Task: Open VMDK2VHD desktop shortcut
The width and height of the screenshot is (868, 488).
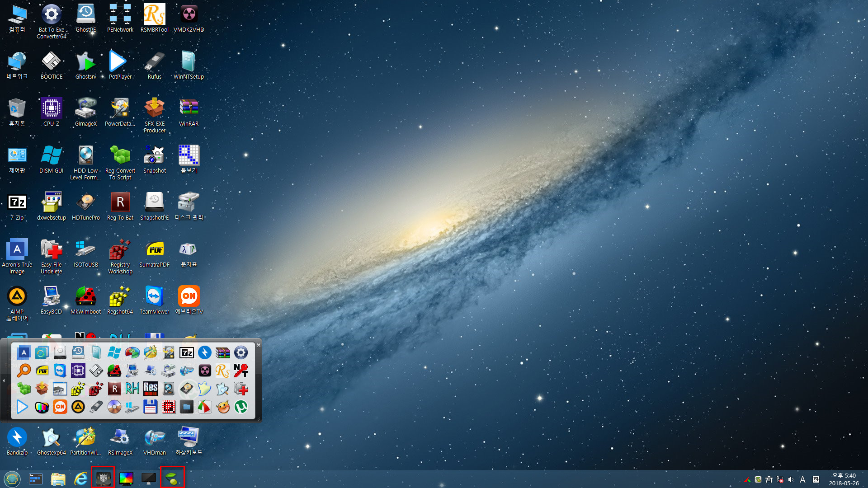Action: [x=189, y=18]
